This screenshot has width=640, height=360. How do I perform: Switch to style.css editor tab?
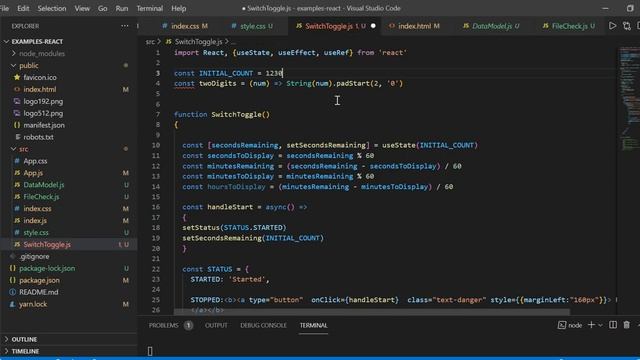[252, 26]
